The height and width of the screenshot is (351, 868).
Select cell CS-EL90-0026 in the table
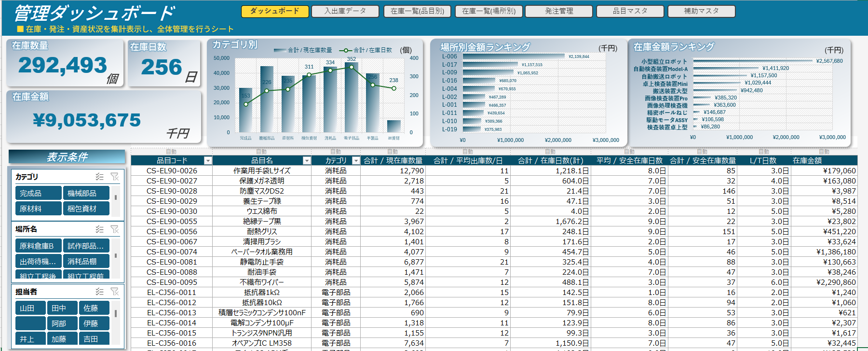pos(172,171)
